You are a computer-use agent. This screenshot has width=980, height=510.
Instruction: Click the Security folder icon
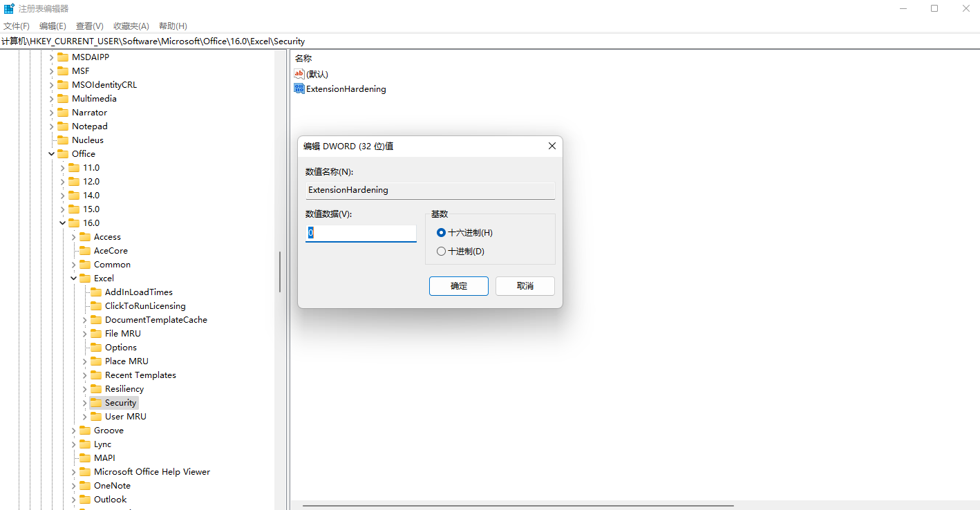[96, 402]
